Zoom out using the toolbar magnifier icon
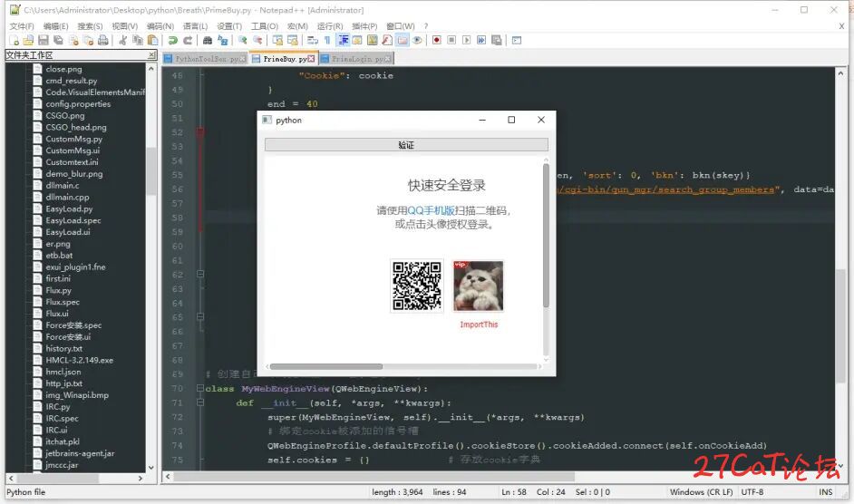Screen dimensions: 854x504 (257, 40)
